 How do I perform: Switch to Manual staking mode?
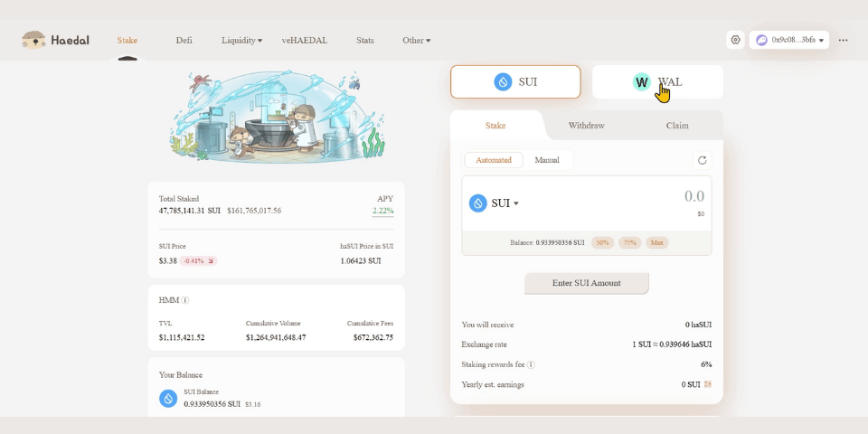[x=547, y=160]
